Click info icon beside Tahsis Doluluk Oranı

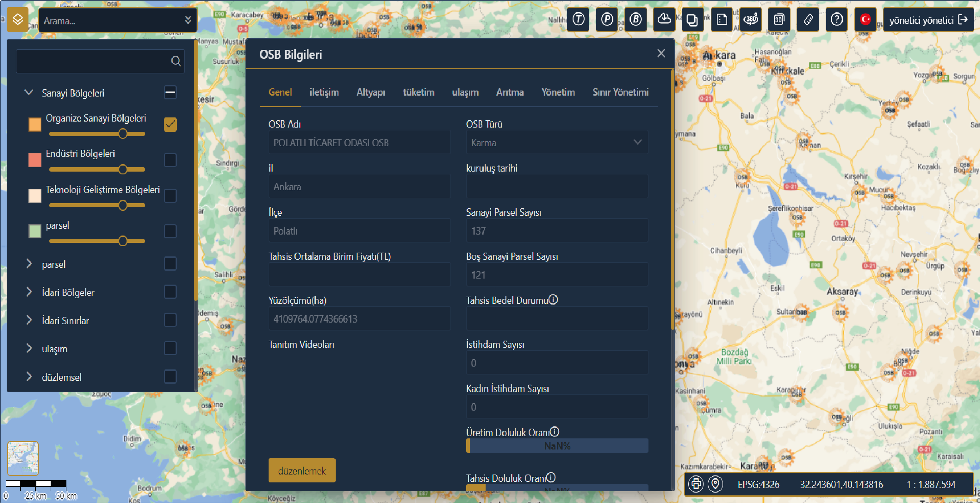551,477
